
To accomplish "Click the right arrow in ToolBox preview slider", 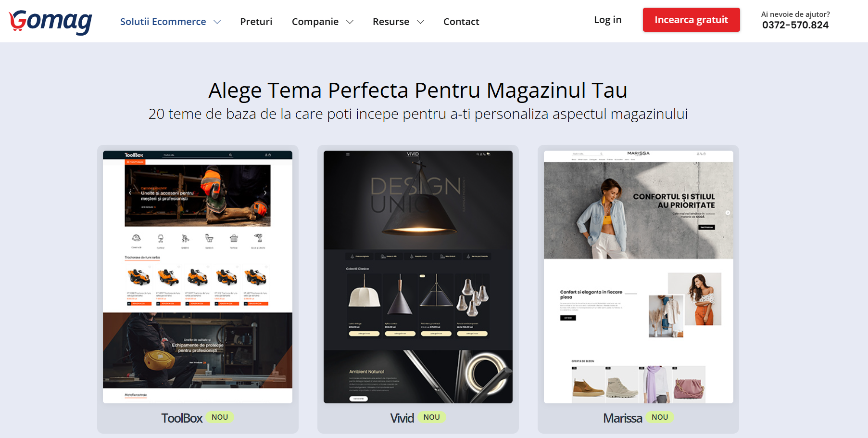I will point(265,193).
